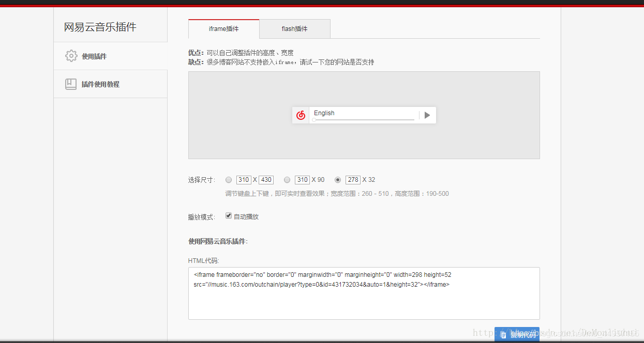Toggle the 自动播放 checkbox
Screen dimensions: 644x343
[229, 216]
